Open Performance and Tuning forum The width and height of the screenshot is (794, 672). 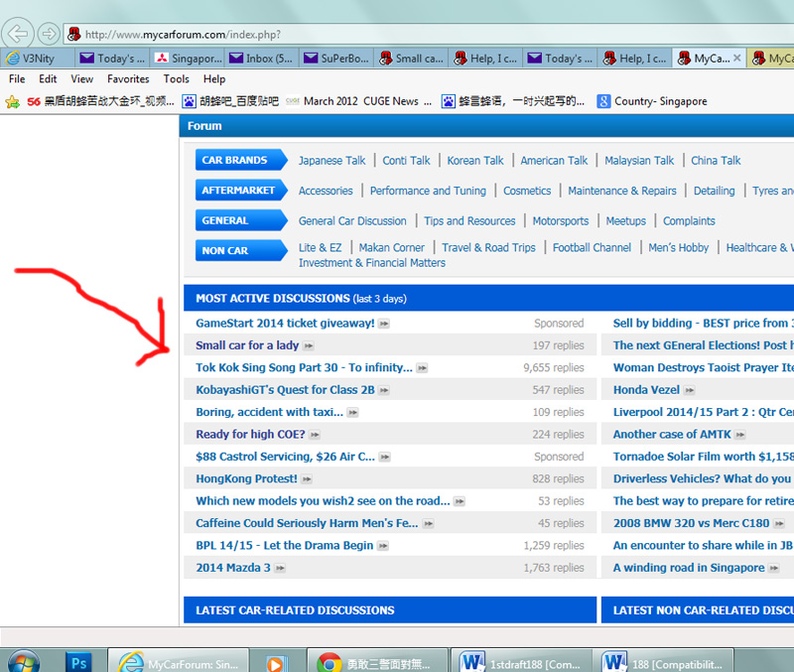[x=428, y=191]
